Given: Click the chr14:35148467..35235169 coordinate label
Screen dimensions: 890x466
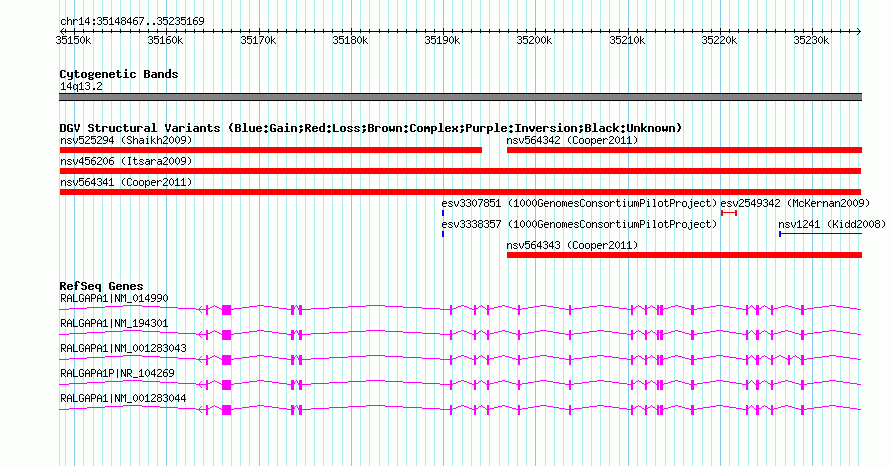Looking at the screenshot, I should coord(132,22).
